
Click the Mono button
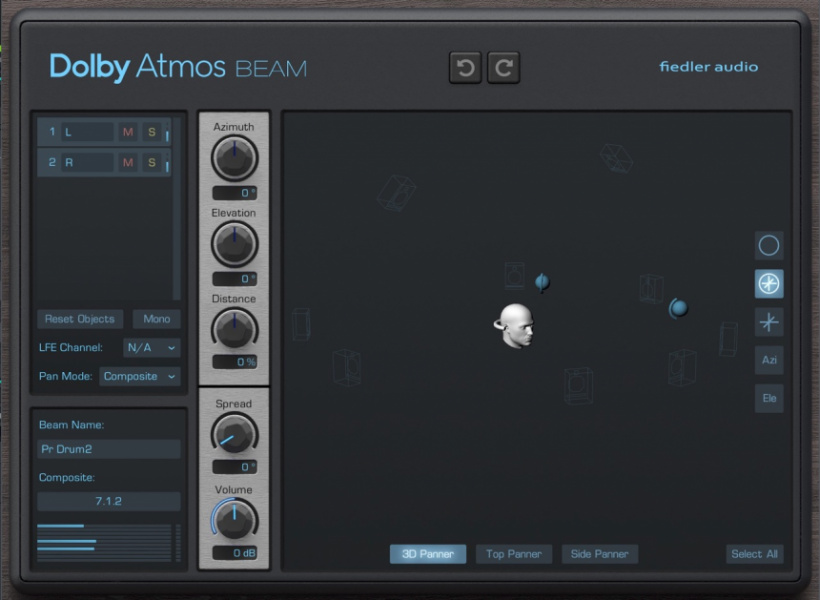point(156,319)
